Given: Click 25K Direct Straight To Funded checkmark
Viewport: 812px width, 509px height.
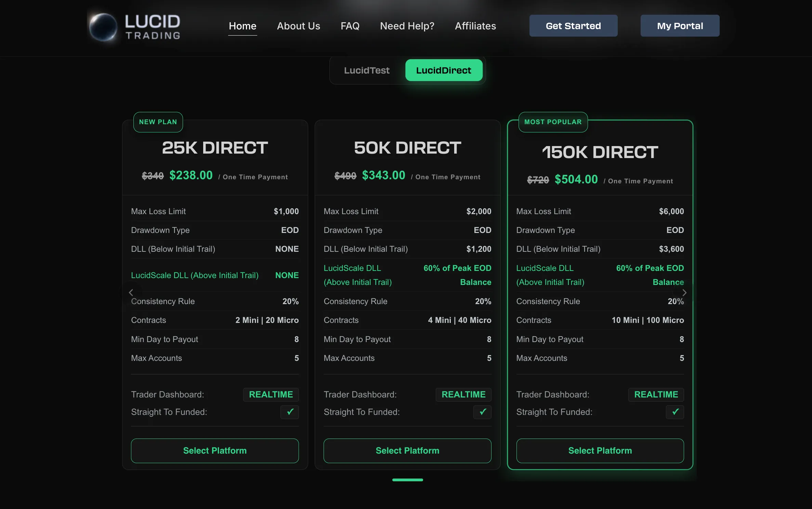Looking at the screenshot, I should [290, 412].
